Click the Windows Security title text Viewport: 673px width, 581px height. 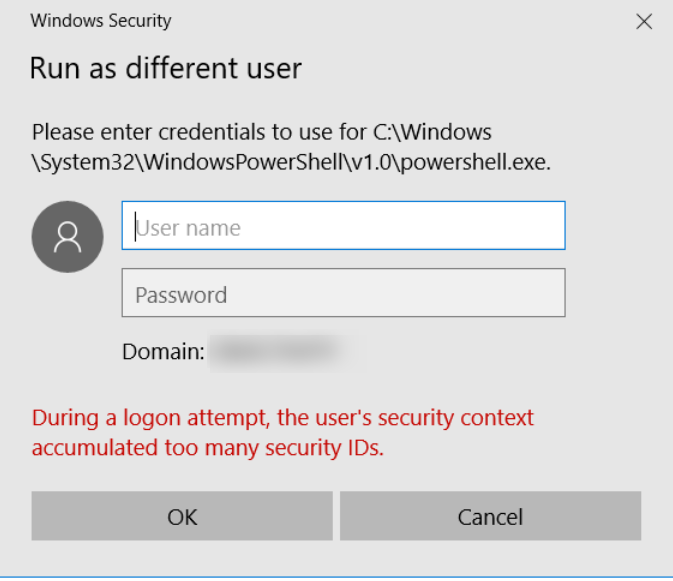click(101, 21)
